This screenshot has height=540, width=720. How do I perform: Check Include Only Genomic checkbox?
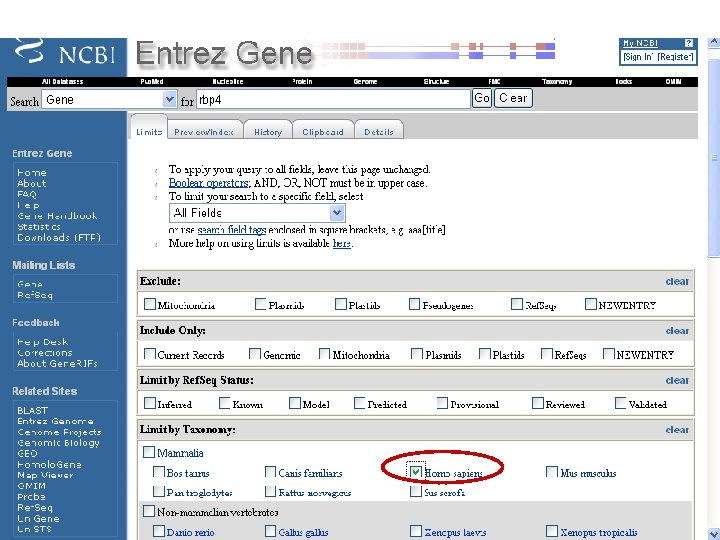(x=255, y=354)
